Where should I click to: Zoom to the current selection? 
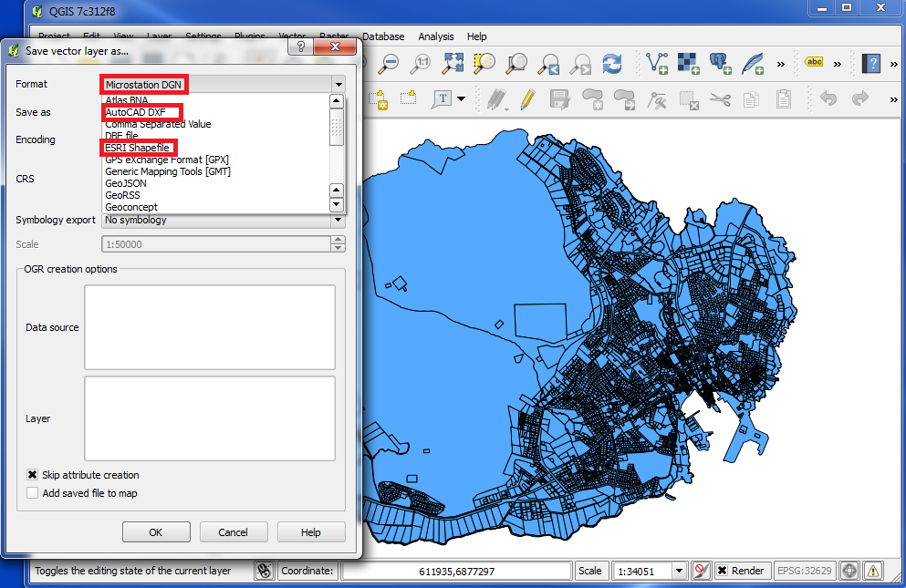click(x=484, y=64)
